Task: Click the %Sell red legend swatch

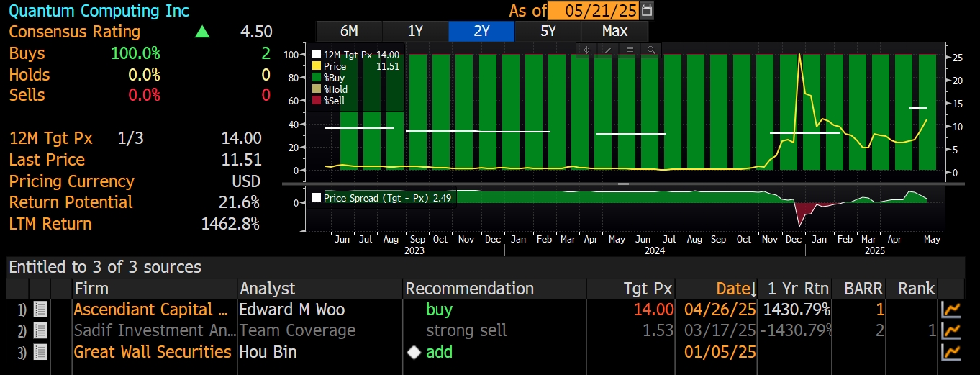Action: click(317, 101)
